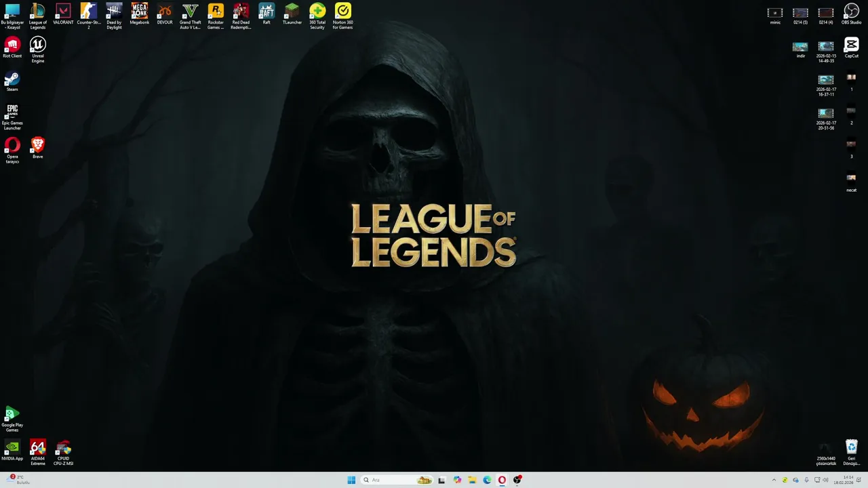This screenshot has width=868, height=488.
Task: Select the CPUID CPU-Z MSI icon
Action: (x=63, y=453)
